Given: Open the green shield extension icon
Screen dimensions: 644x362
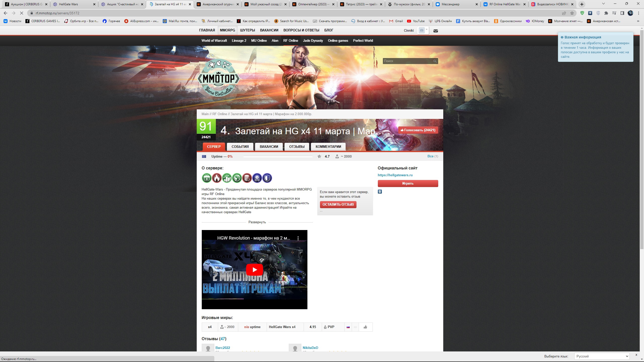Looking at the screenshot, I should point(582,13).
